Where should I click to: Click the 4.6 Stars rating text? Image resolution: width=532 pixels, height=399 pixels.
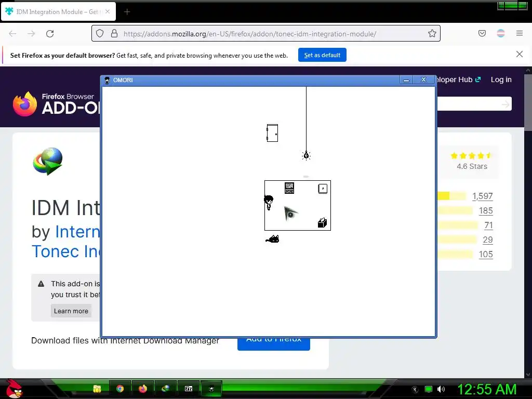[x=472, y=166]
